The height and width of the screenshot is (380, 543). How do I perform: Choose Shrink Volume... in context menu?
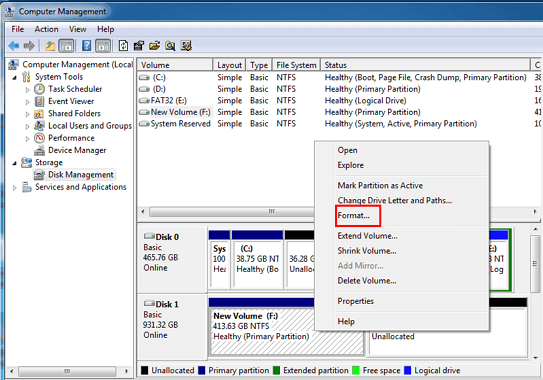coord(367,251)
